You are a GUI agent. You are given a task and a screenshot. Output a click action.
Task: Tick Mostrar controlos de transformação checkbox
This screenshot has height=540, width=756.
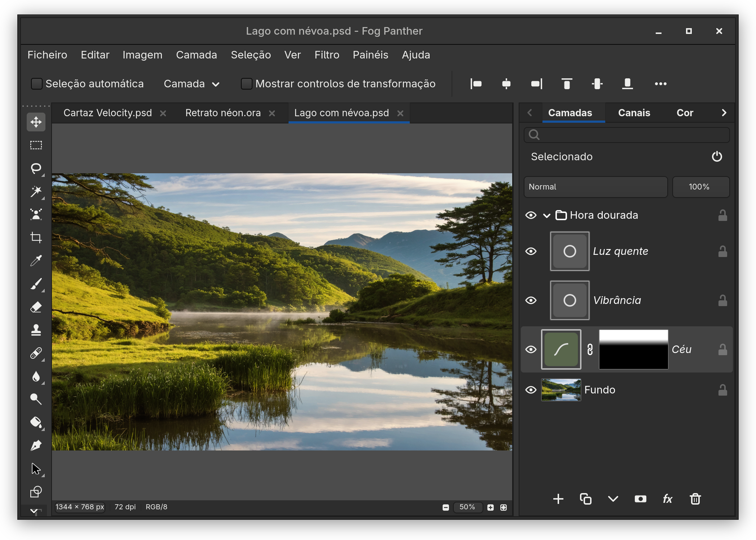click(x=246, y=84)
